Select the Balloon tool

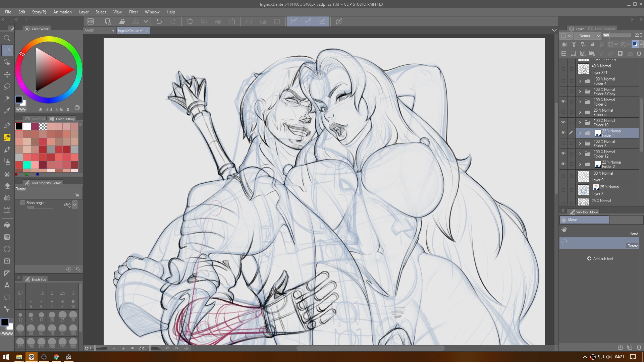[7, 297]
